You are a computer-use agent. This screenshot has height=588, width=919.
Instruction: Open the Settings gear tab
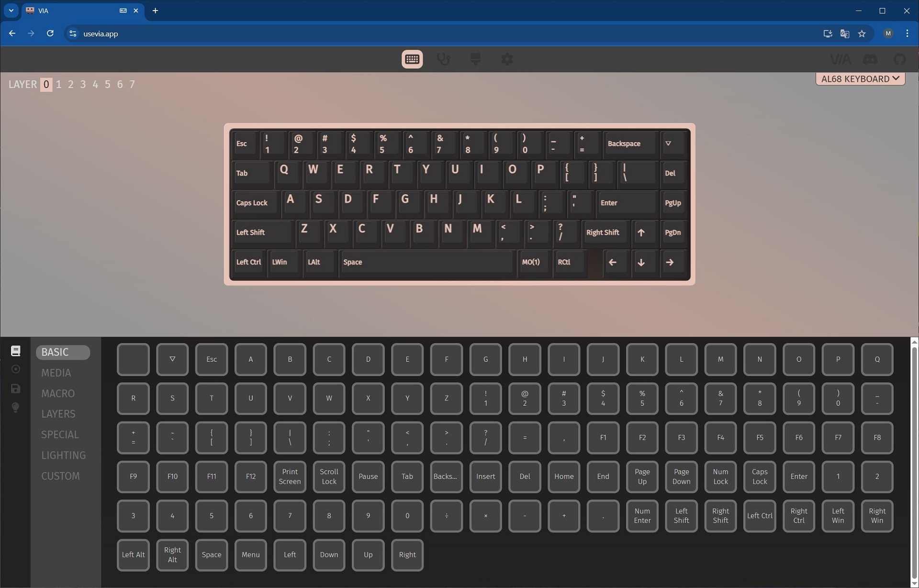point(507,59)
